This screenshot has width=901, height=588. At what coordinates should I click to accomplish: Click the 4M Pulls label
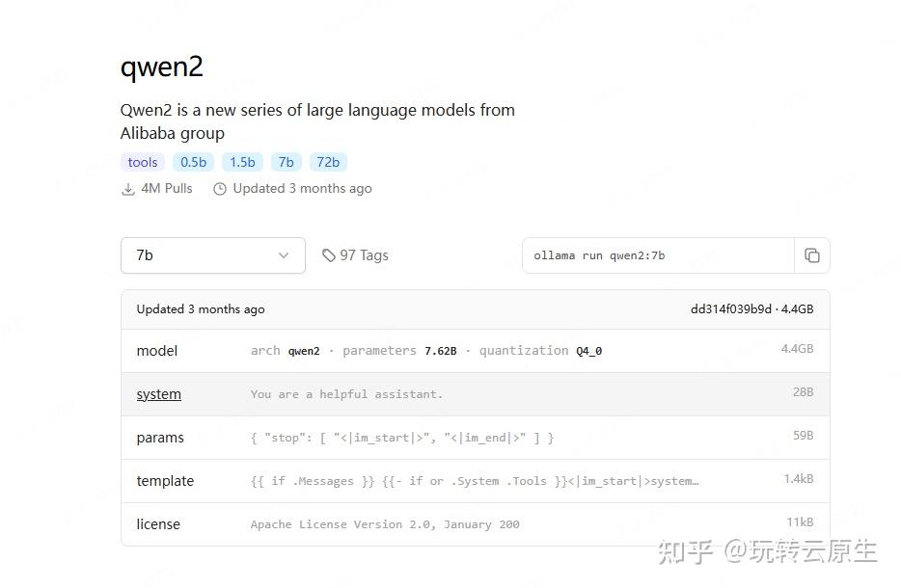pyautogui.click(x=166, y=188)
